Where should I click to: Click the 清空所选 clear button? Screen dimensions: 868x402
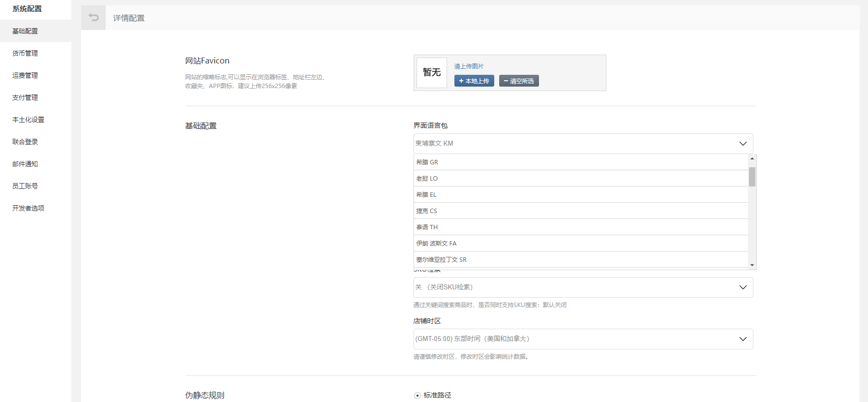(x=519, y=81)
